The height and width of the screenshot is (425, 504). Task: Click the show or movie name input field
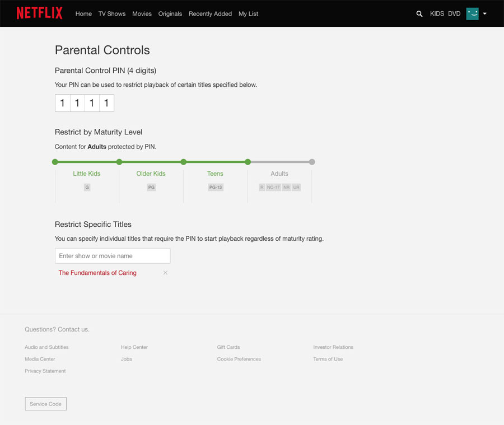click(112, 255)
